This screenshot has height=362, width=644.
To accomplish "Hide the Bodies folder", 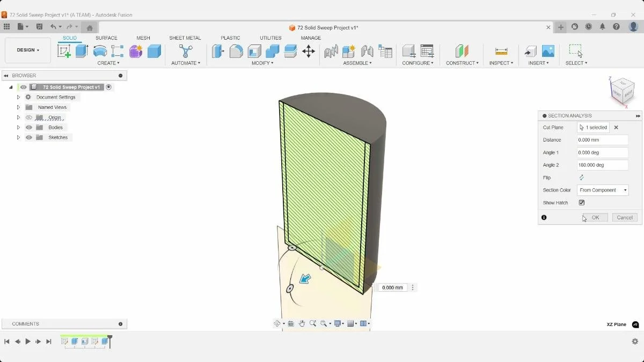I will coord(29,128).
